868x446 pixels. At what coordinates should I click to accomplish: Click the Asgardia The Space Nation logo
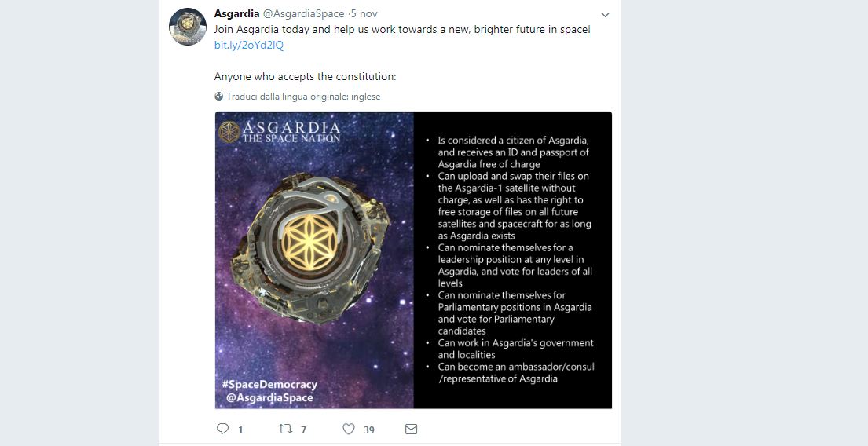click(x=280, y=132)
